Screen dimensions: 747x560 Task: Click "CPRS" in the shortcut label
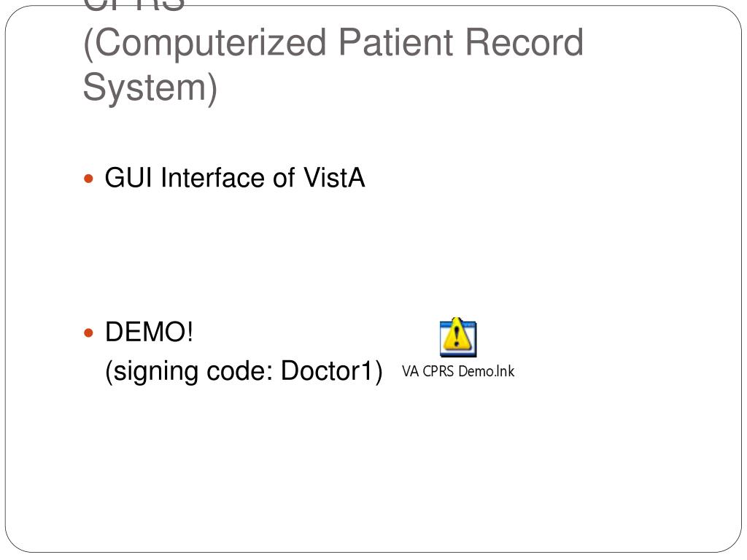click(438, 371)
